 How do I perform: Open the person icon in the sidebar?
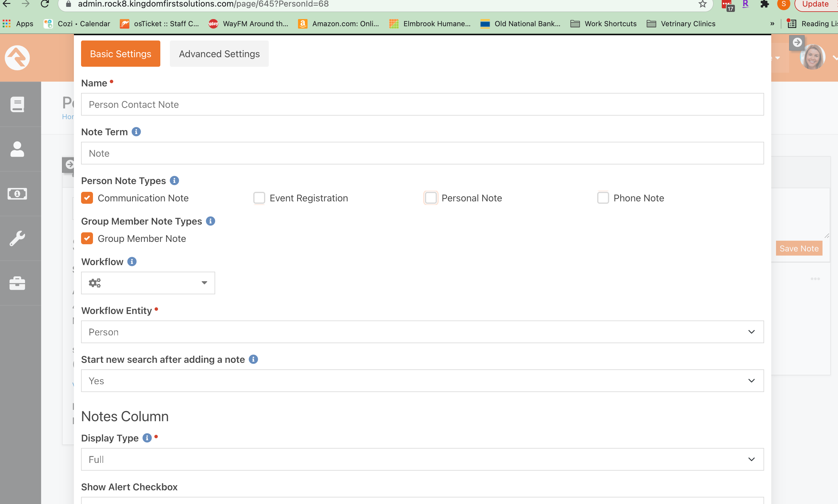point(17,149)
